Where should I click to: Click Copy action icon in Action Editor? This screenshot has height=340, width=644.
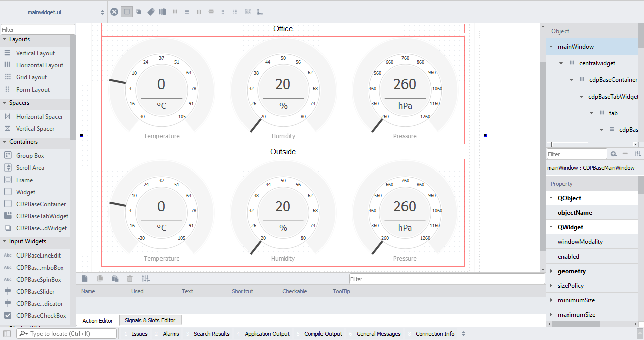[x=100, y=278]
